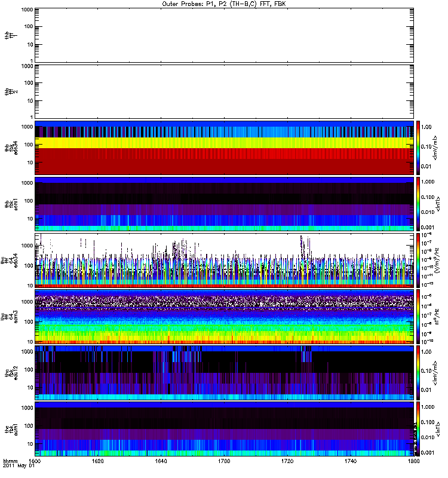Click the plot title 'Outer Probes: P1, P2'
This screenshot has height=478, width=448.
pos(224,4)
